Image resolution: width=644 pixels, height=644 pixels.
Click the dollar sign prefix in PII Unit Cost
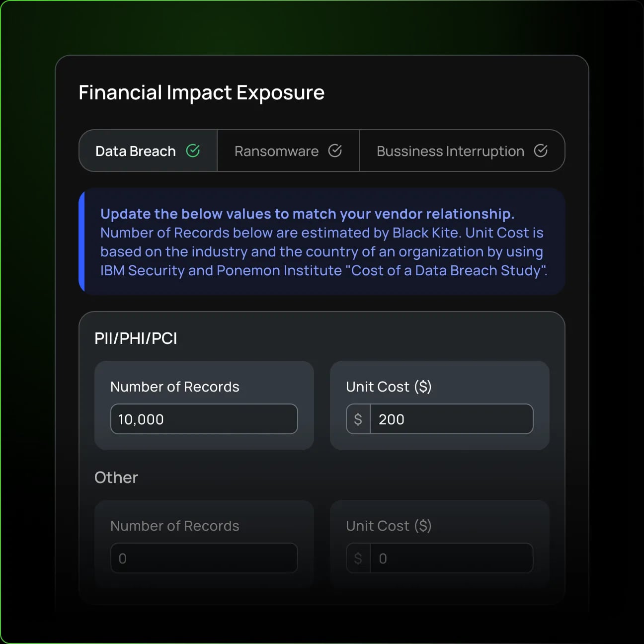coord(357,419)
